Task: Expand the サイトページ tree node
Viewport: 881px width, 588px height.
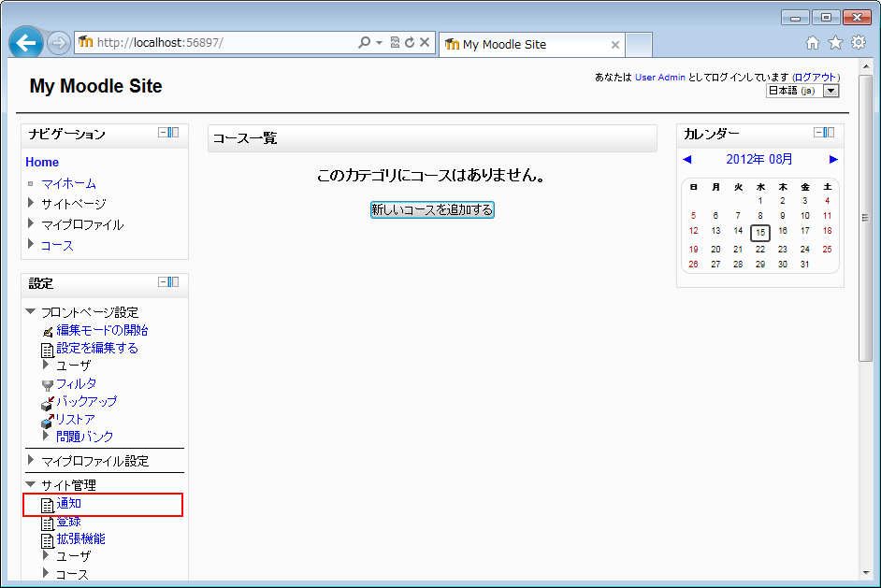Action: (x=31, y=203)
